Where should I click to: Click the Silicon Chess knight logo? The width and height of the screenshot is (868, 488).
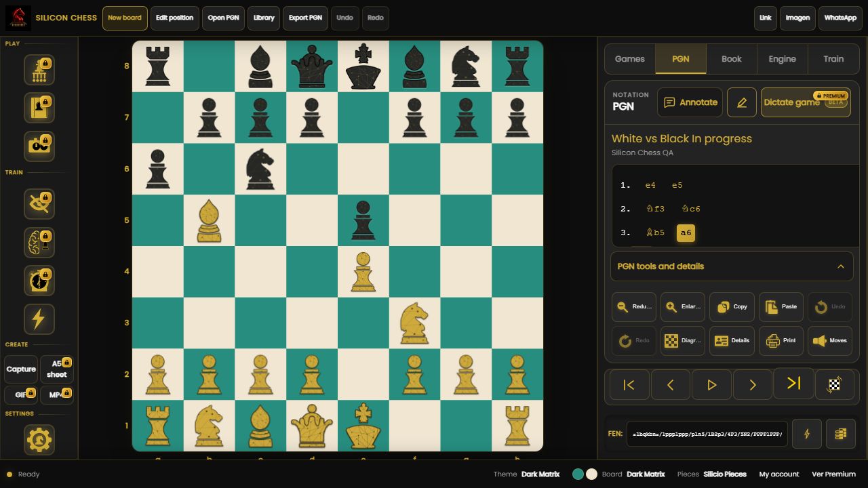(18, 18)
